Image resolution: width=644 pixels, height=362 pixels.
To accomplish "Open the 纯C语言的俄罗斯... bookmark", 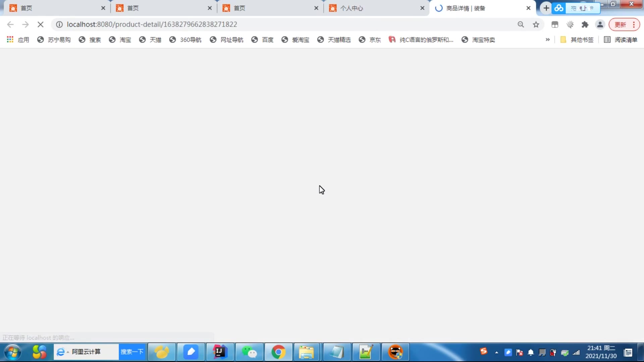I will 421,40.
